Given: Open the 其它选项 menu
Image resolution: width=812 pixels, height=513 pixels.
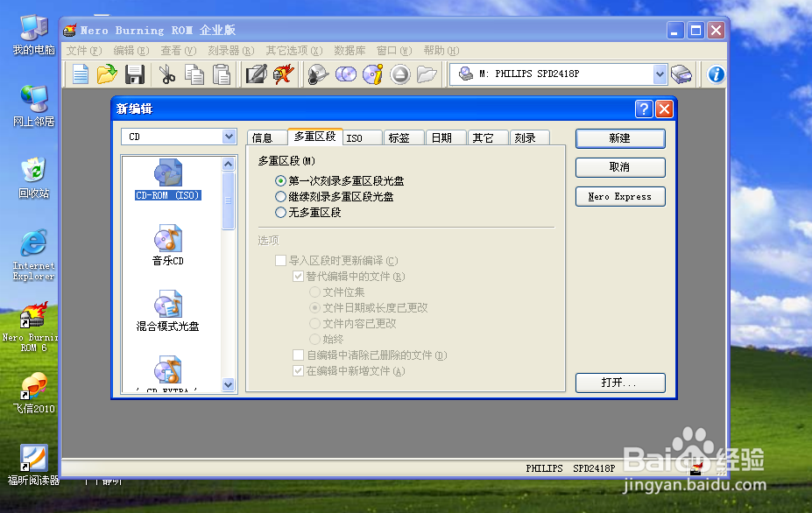Looking at the screenshot, I should pyautogui.click(x=294, y=51).
